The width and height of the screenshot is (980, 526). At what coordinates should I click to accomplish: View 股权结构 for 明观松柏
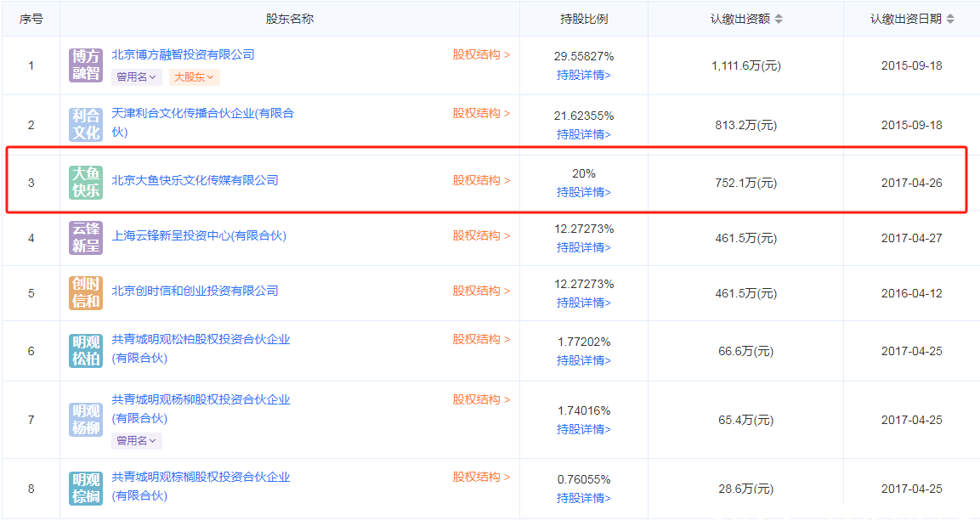click(481, 339)
